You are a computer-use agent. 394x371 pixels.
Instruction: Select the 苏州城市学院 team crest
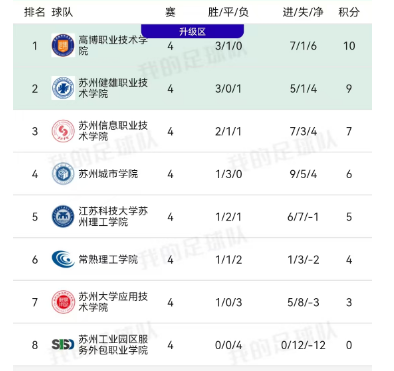coord(63,174)
